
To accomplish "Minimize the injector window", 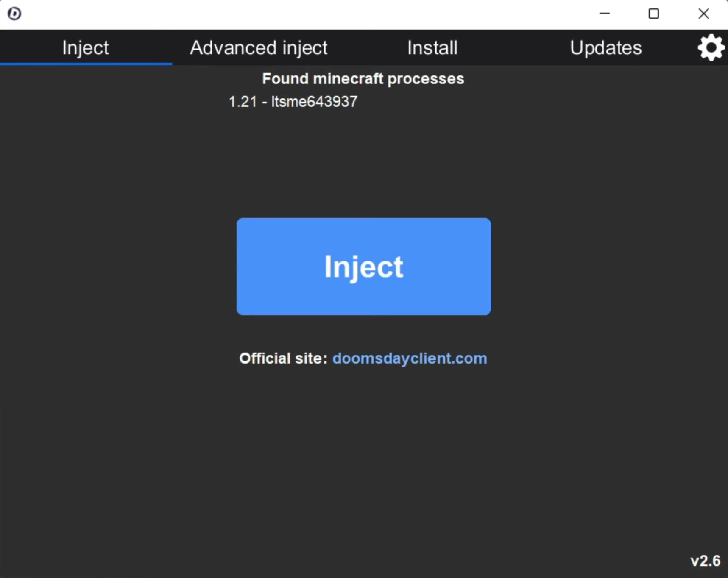I will pos(605,14).
